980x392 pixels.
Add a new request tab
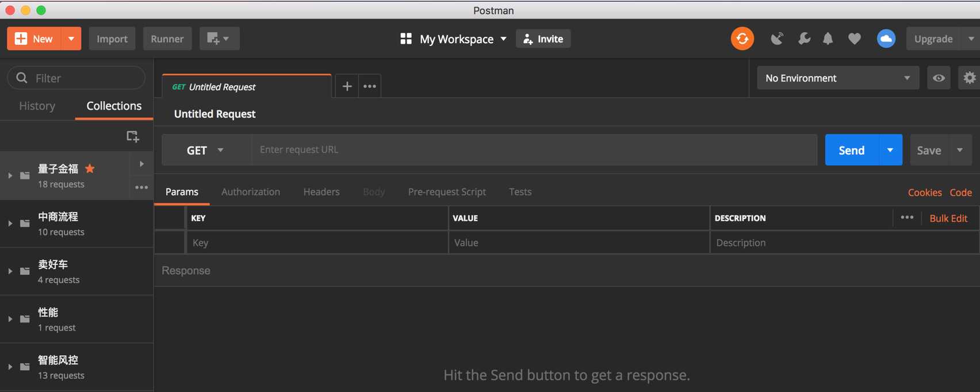point(347,86)
